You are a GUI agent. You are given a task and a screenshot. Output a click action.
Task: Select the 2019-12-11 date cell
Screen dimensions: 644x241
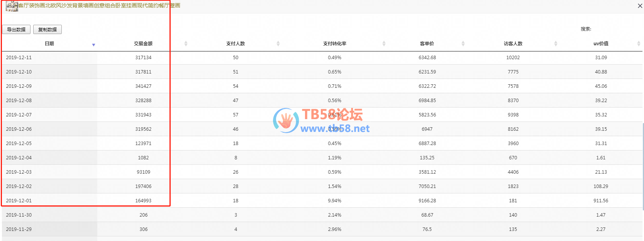(x=19, y=58)
